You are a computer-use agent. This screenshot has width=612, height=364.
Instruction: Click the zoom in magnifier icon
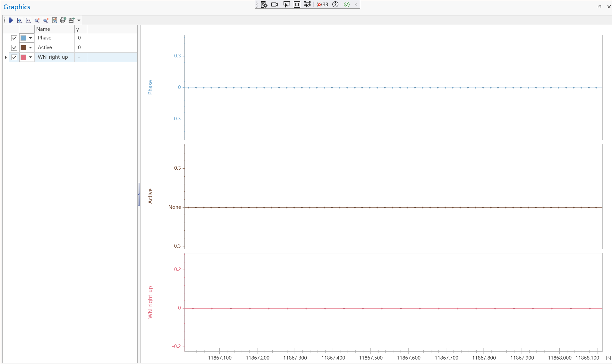46,20
